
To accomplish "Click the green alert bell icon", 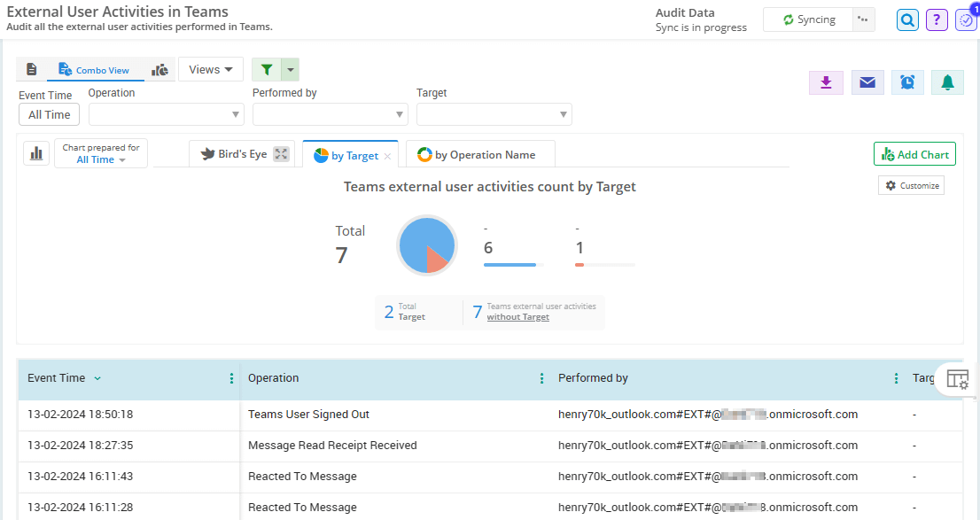I will pyautogui.click(x=947, y=82).
